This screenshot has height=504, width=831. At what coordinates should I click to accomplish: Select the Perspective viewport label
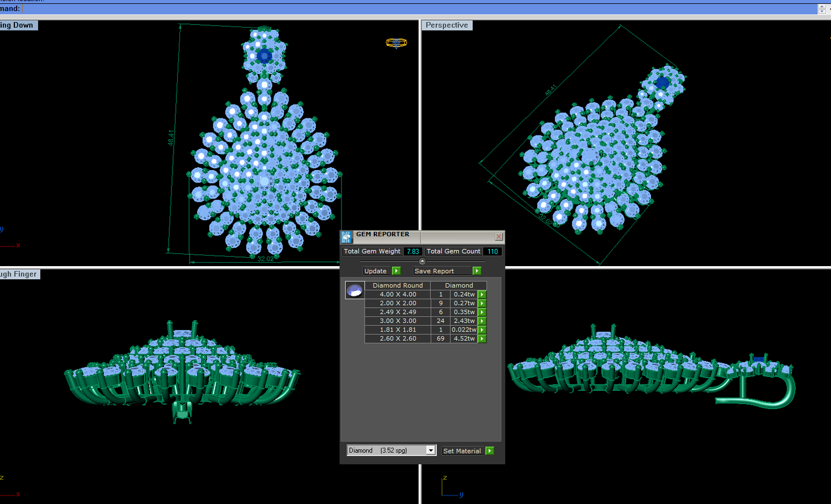[x=447, y=25]
